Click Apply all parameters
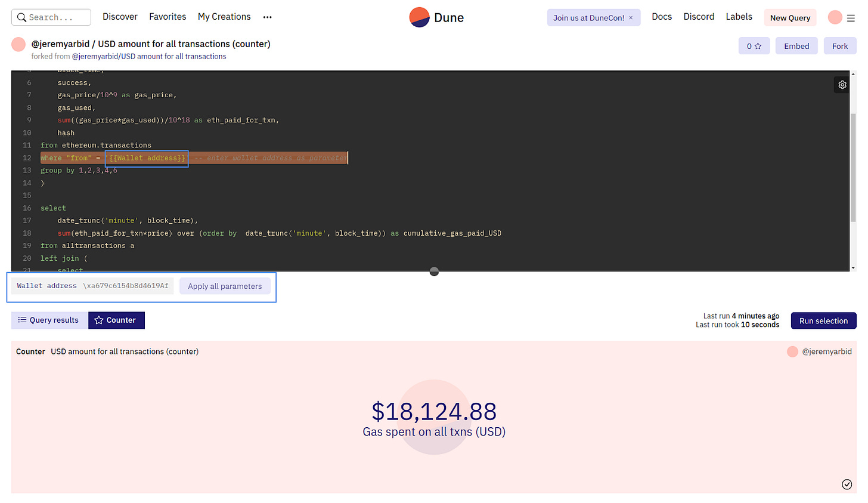Image resolution: width=868 pixels, height=503 pixels. pyautogui.click(x=225, y=286)
